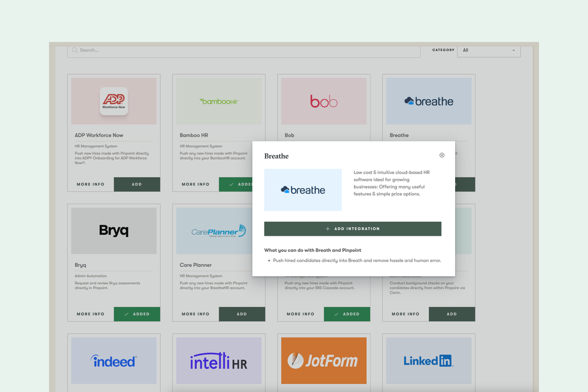Click the Bamboo HR card title
The height and width of the screenshot is (392, 588).
tap(194, 135)
